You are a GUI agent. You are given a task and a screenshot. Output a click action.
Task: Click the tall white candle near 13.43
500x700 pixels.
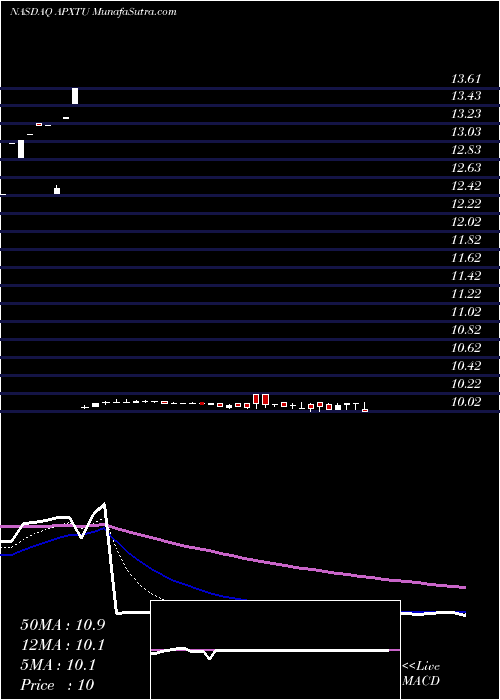[x=75, y=96]
